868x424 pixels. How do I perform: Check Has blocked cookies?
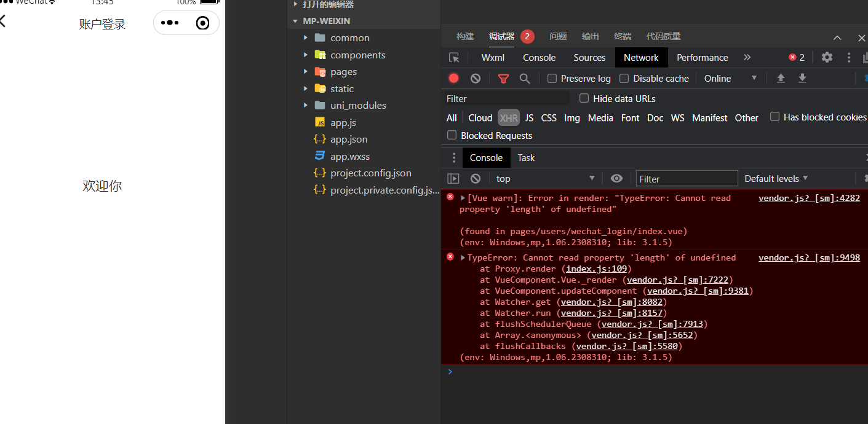pos(775,117)
